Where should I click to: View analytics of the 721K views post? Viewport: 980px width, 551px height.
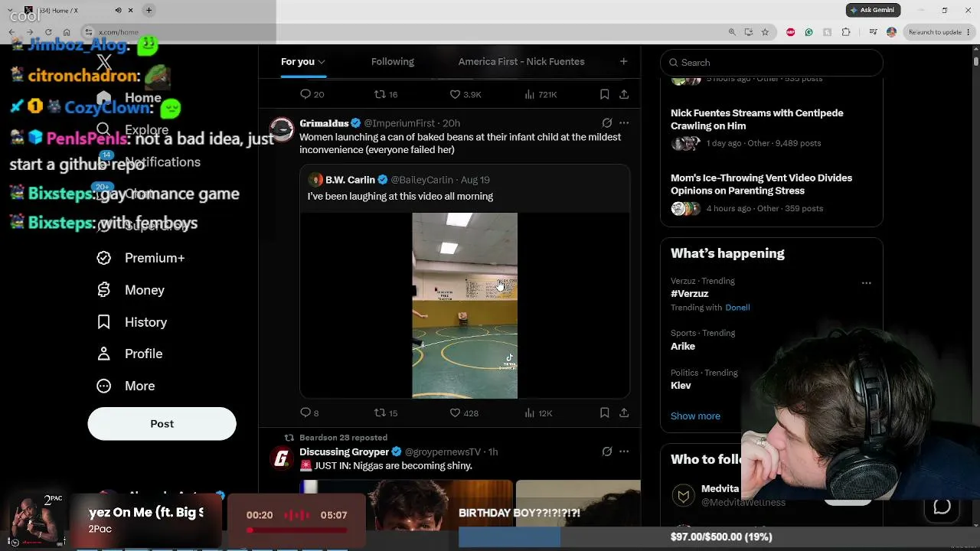tap(540, 94)
